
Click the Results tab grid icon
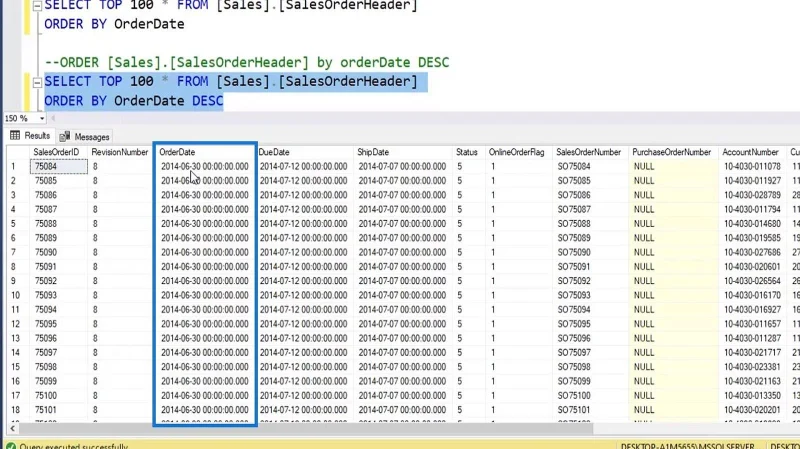click(15, 135)
